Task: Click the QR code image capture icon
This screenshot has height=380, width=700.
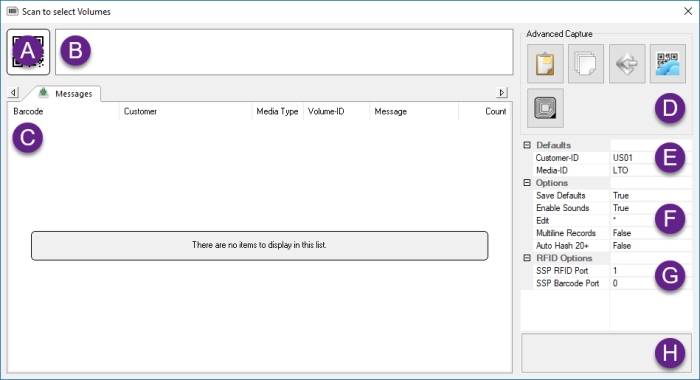Action: click(x=667, y=64)
